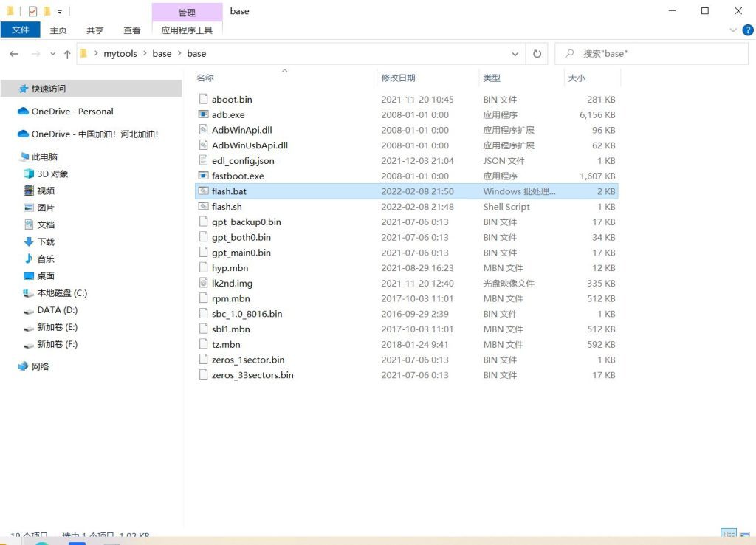Select lk2nd.img disc image icon

(204, 283)
